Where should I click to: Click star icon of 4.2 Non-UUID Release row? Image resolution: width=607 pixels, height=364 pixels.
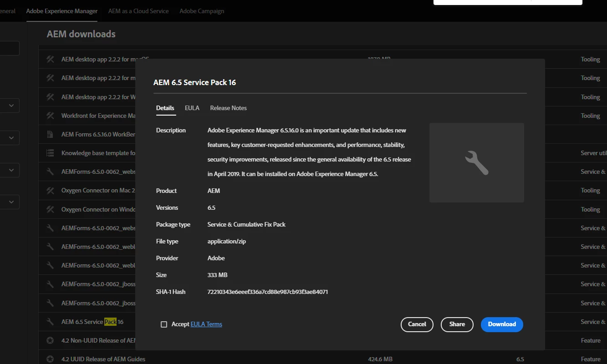[51, 340]
